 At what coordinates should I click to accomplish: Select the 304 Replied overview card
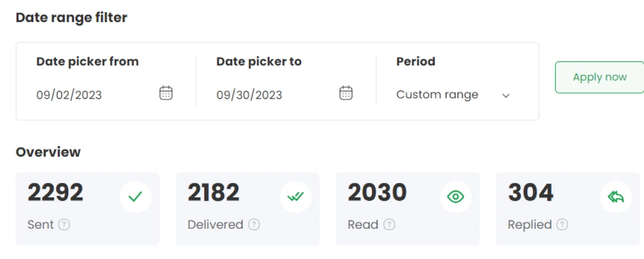568,208
